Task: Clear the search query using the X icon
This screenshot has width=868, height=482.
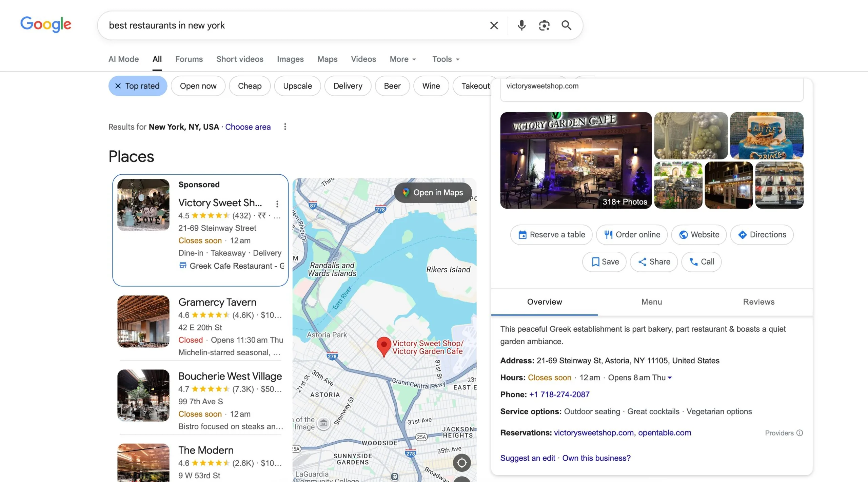Action: 494,25
